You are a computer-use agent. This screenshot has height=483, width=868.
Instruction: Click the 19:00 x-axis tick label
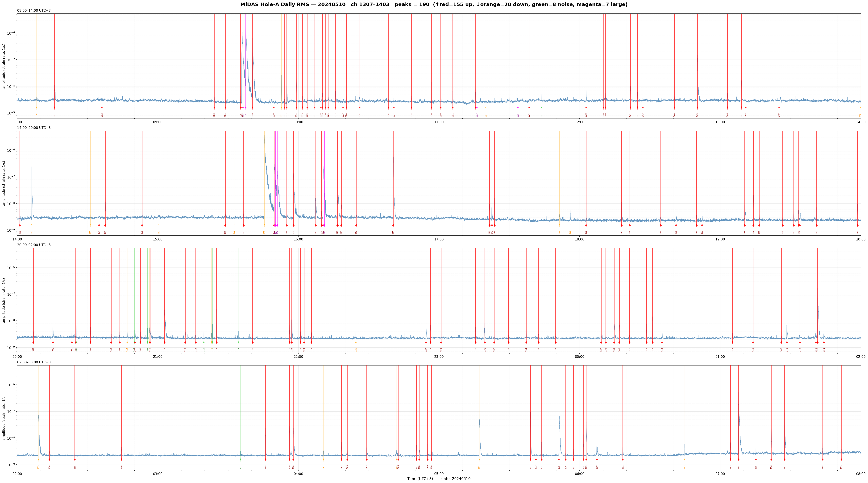(720, 239)
